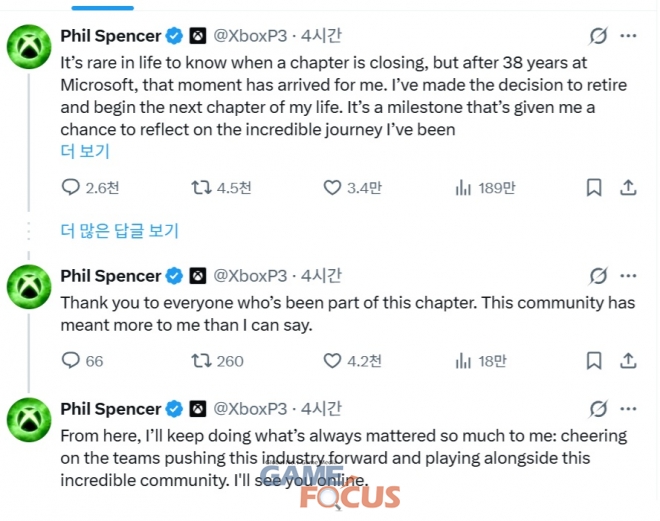Share the first retirement tweet
This screenshot has height=521, width=660.
point(628,187)
